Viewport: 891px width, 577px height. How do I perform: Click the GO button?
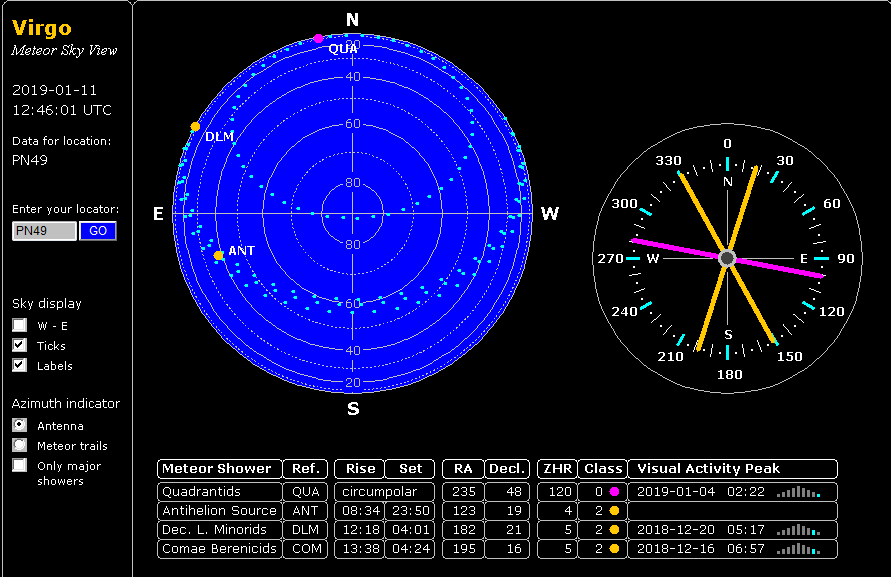tap(98, 231)
